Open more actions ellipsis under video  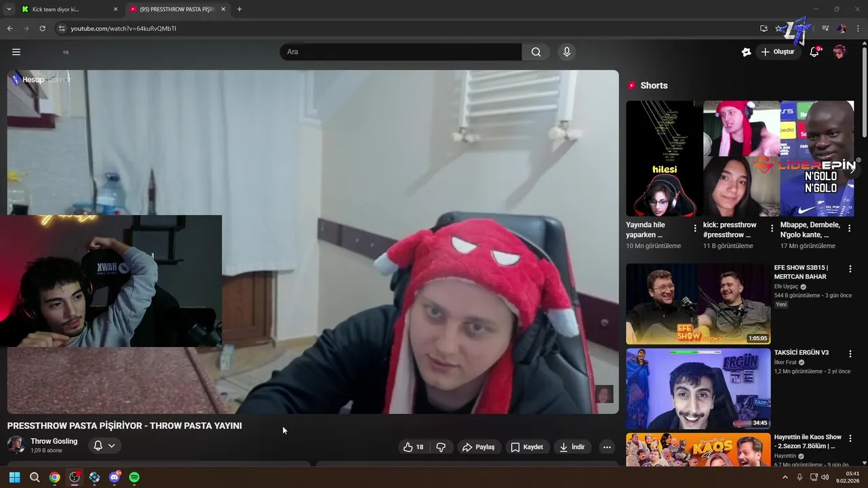pyautogui.click(x=607, y=447)
